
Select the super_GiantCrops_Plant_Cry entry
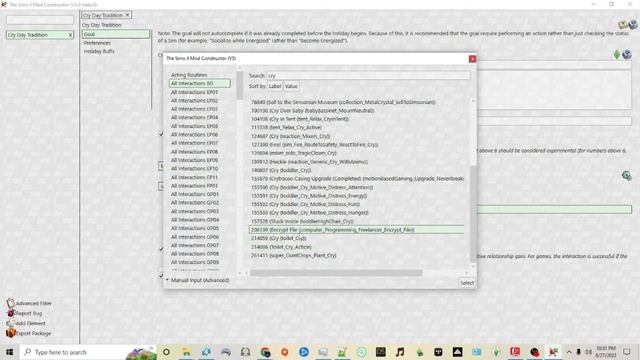(293, 256)
